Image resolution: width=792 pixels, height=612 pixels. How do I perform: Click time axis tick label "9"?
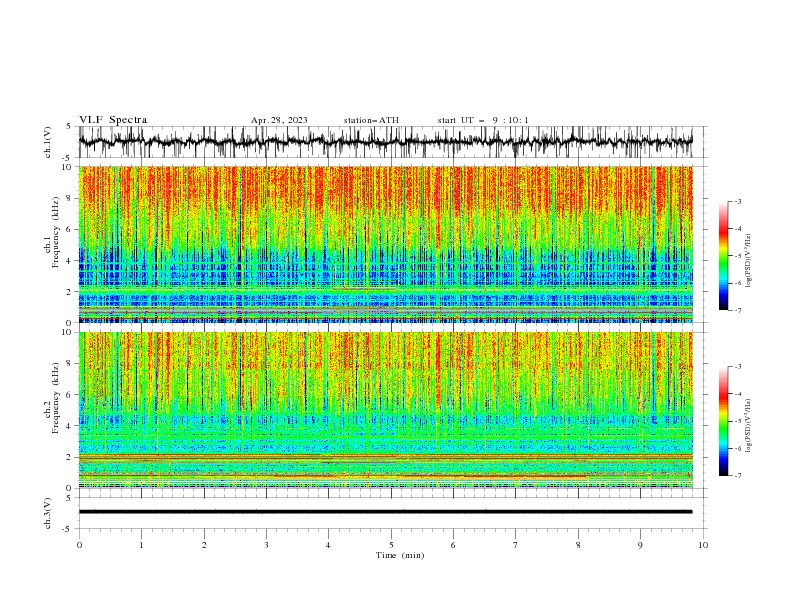click(x=640, y=545)
